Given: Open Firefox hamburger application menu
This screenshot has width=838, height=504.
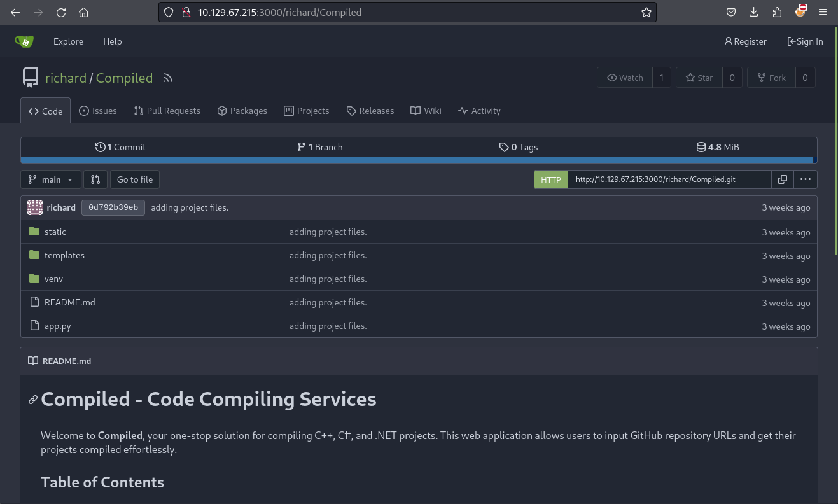Looking at the screenshot, I should coord(823,12).
